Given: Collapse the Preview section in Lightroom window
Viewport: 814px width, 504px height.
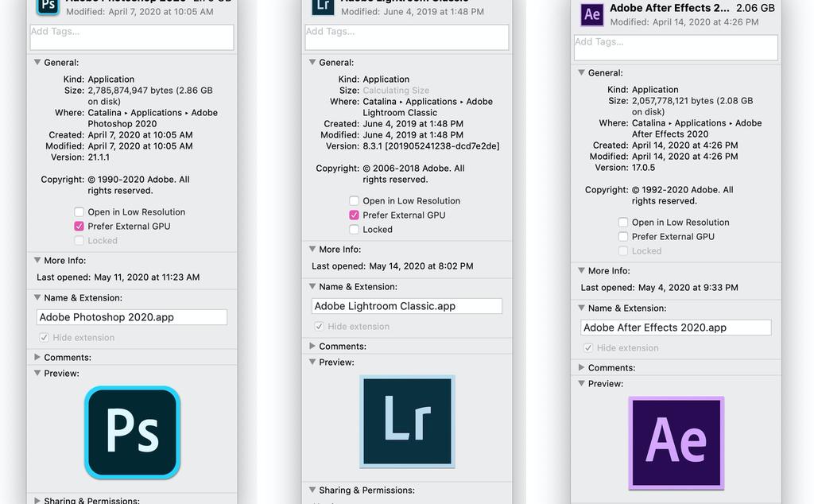Looking at the screenshot, I should 312,362.
